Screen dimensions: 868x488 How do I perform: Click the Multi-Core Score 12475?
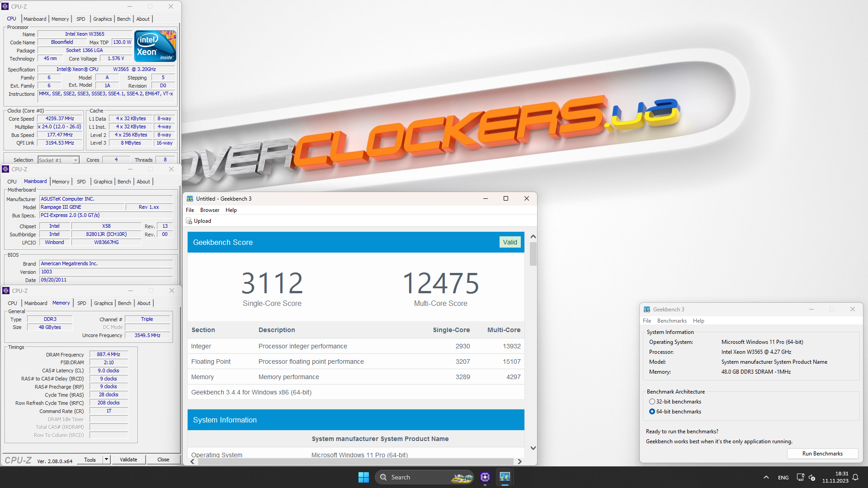(x=441, y=283)
